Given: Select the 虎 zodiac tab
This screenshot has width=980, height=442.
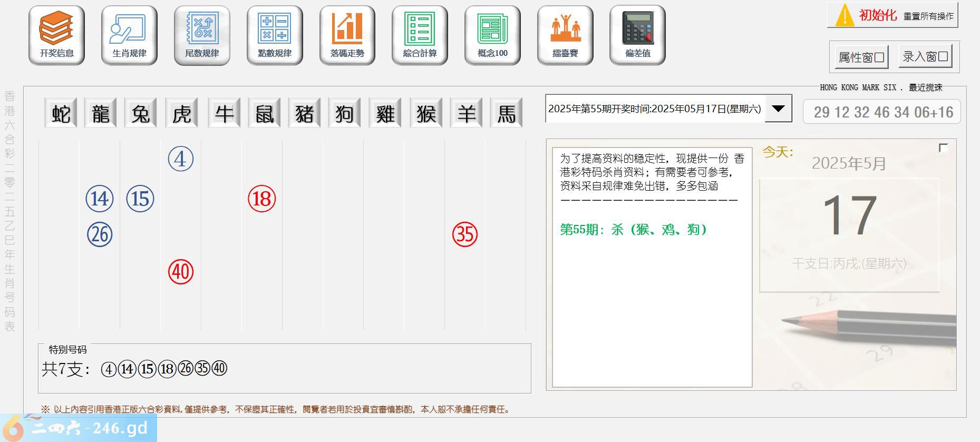Looking at the screenshot, I should point(182,113).
